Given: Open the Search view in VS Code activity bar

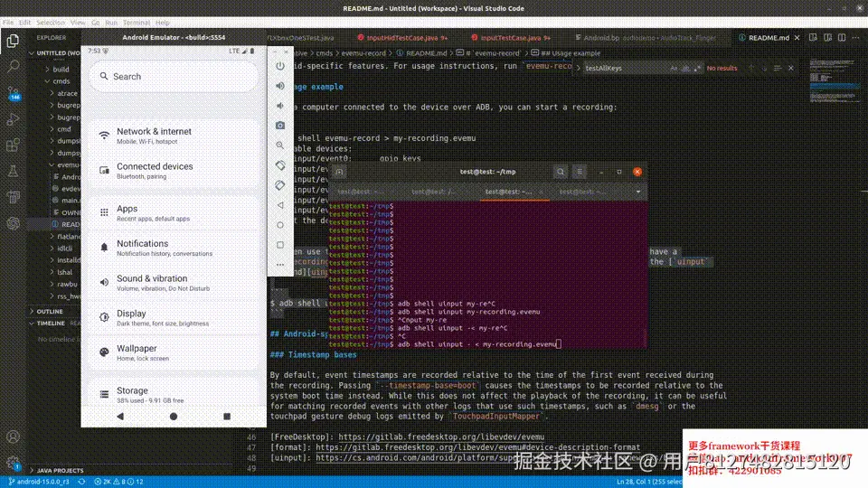Looking at the screenshot, I should (x=13, y=66).
